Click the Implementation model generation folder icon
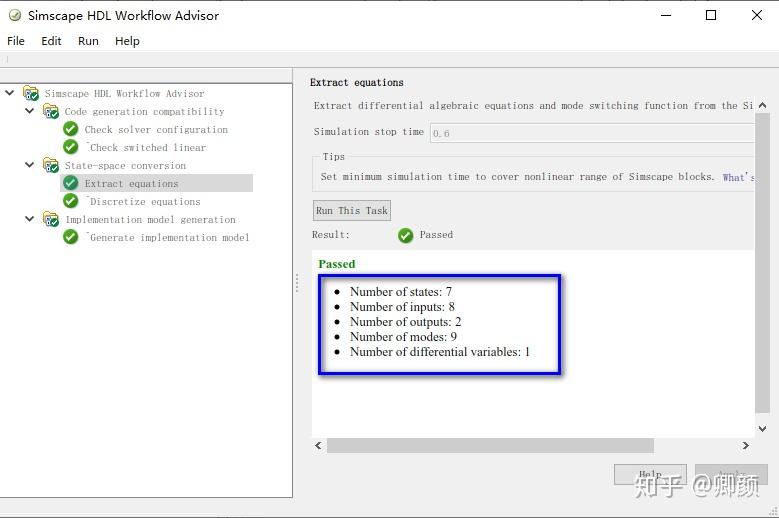The height and width of the screenshot is (518, 779). pos(51,219)
